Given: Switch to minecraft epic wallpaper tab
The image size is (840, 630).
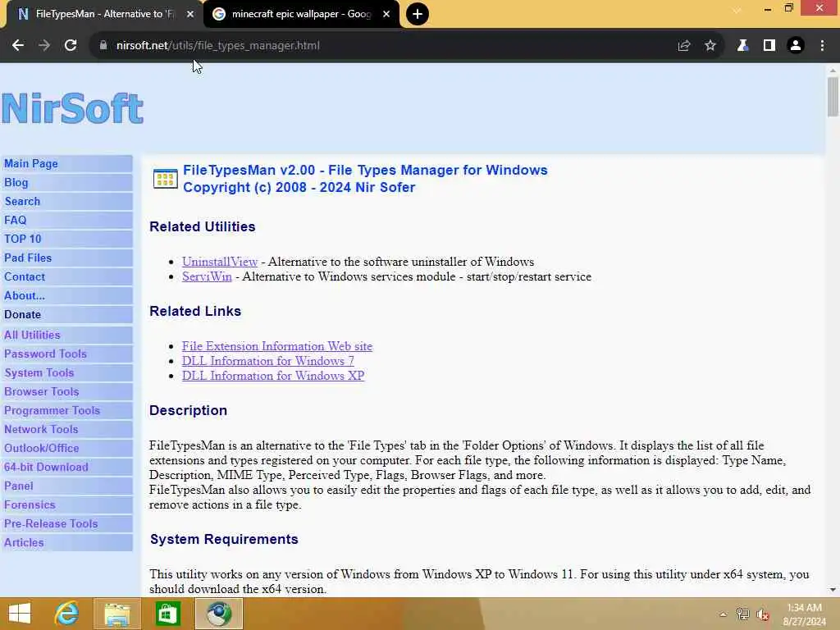Looking at the screenshot, I should (301, 14).
